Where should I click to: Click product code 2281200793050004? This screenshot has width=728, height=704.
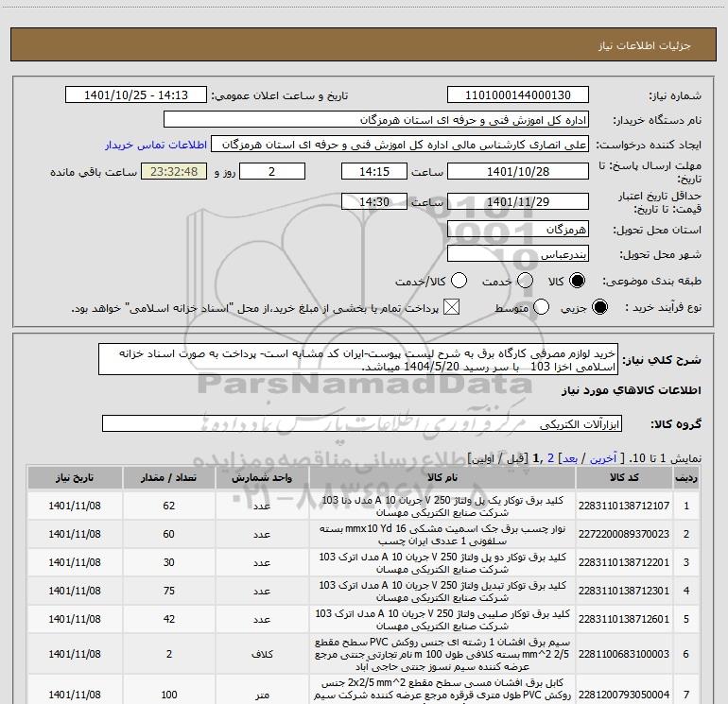(624, 695)
